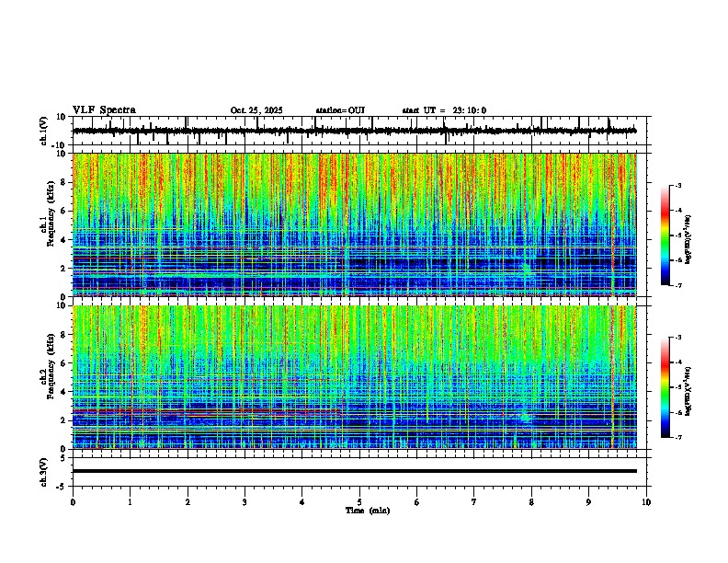This screenshot has height=563, width=728.
Task: Click the "8" kHz tick on the ch.1 frequency axis
Action: pos(64,182)
